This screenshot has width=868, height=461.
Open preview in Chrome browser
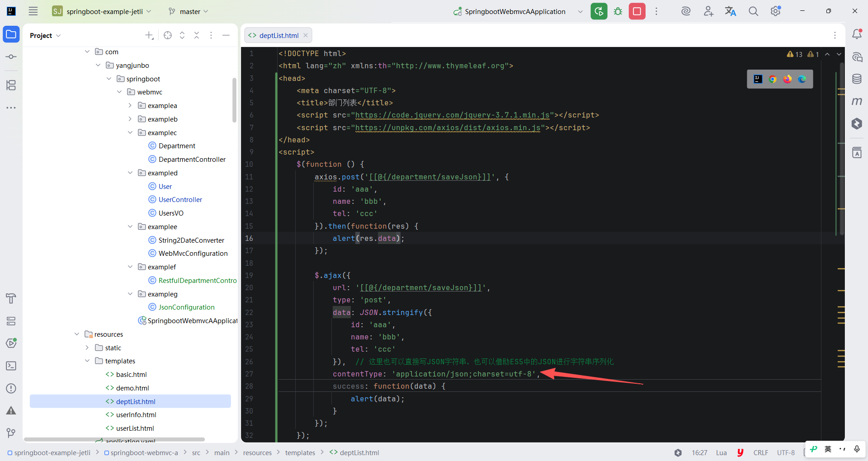click(x=773, y=79)
